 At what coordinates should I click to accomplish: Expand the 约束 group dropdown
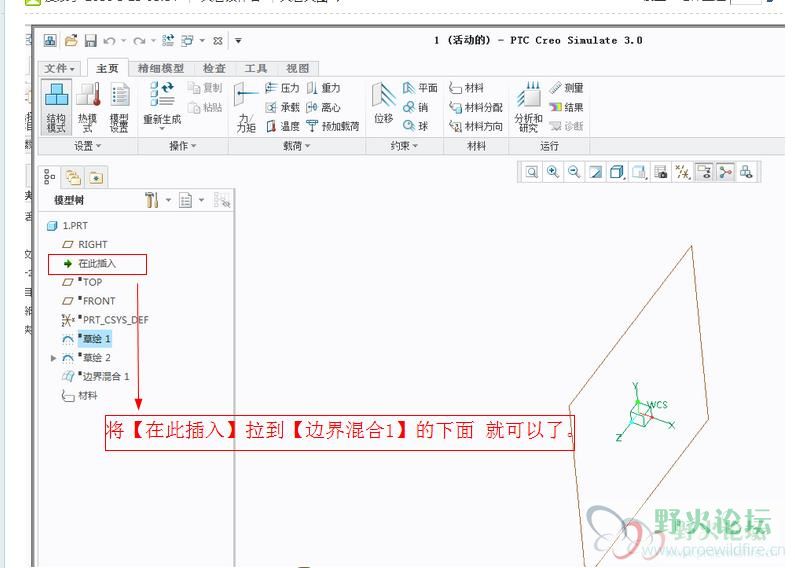click(404, 146)
